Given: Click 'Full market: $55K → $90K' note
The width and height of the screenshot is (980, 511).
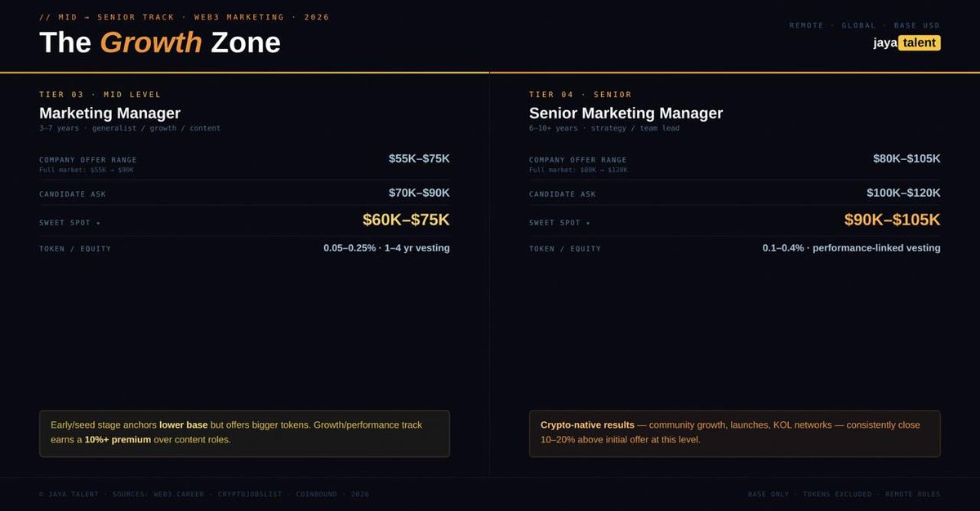Looking at the screenshot, I should (x=87, y=170).
